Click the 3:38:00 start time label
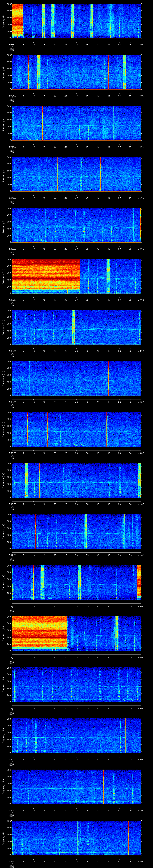 coord(12,402)
